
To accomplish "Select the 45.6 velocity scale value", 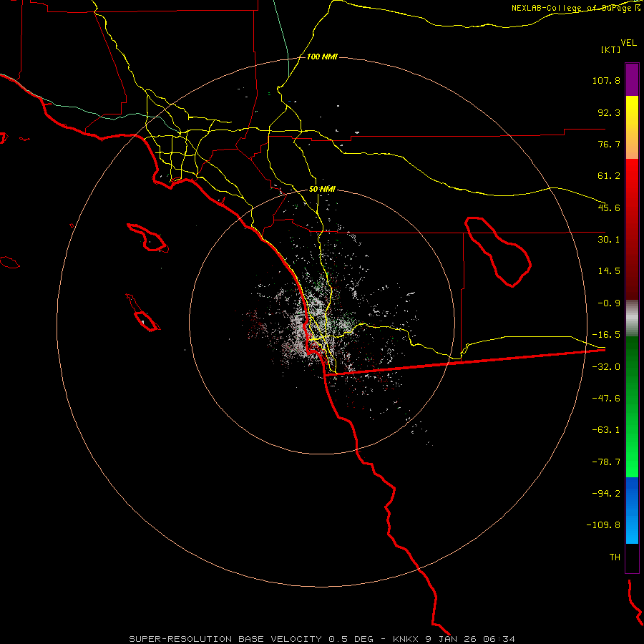I will click(609, 208).
